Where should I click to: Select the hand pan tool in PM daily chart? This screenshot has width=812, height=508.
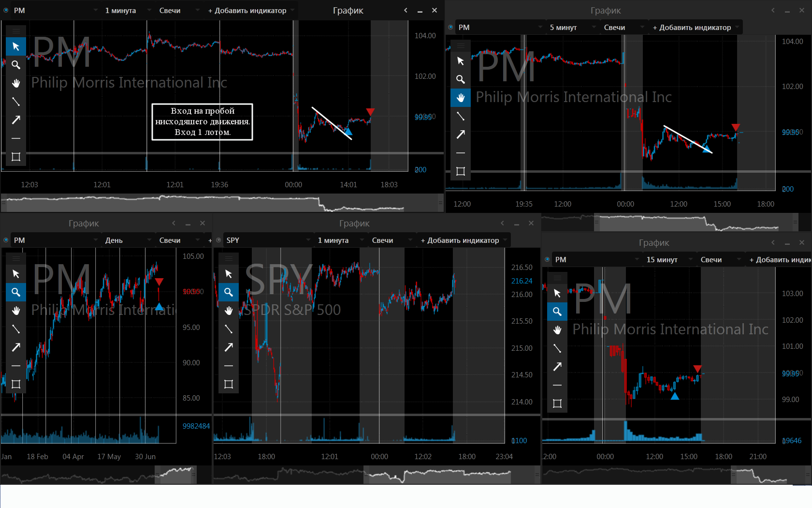click(x=16, y=311)
